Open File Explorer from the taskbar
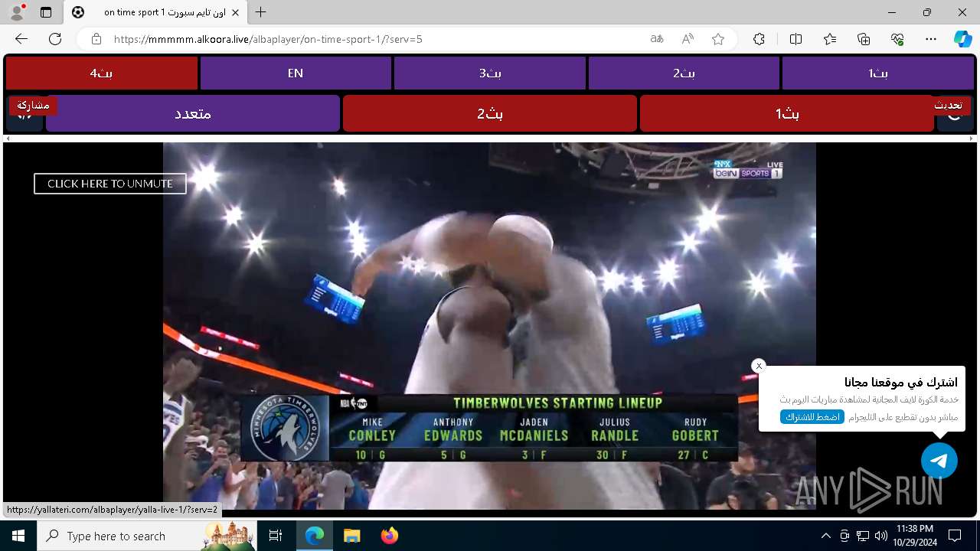 click(x=351, y=536)
